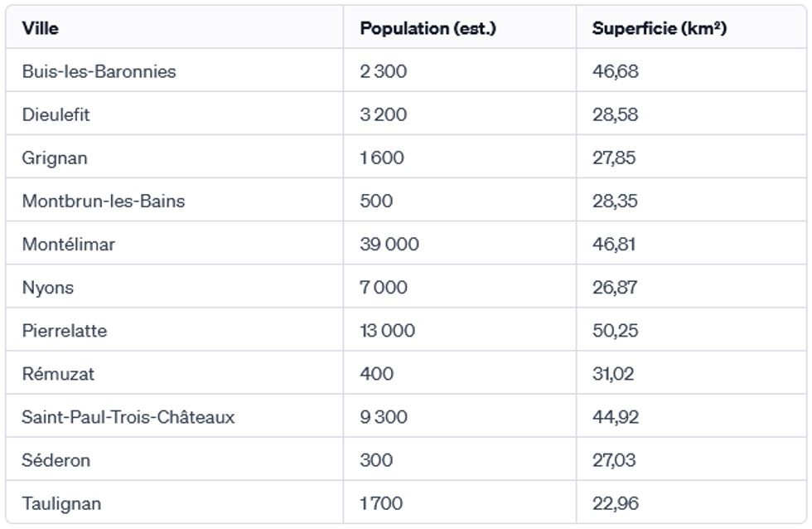
Task: Click the Taulignan city cell
Action: [x=62, y=503]
